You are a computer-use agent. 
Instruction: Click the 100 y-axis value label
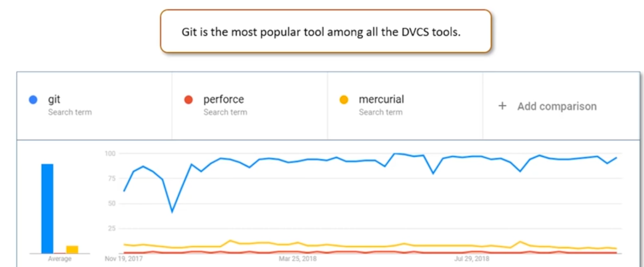(x=111, y=154)
